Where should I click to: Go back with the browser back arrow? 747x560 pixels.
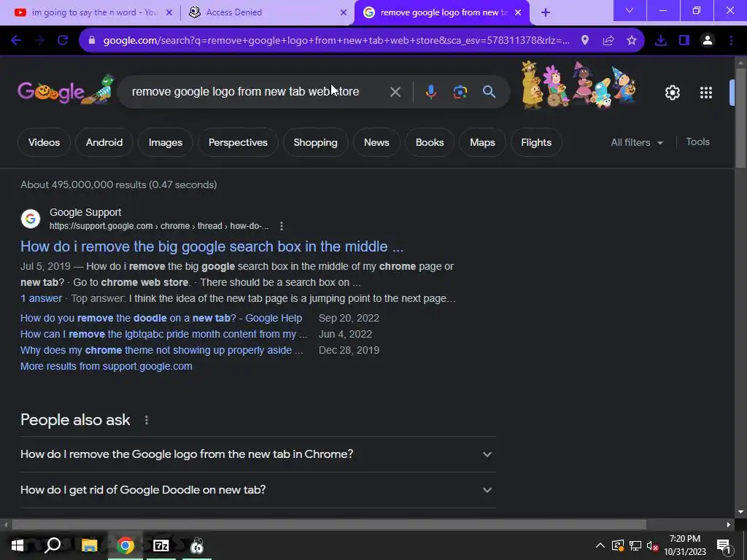click(16, 41)
